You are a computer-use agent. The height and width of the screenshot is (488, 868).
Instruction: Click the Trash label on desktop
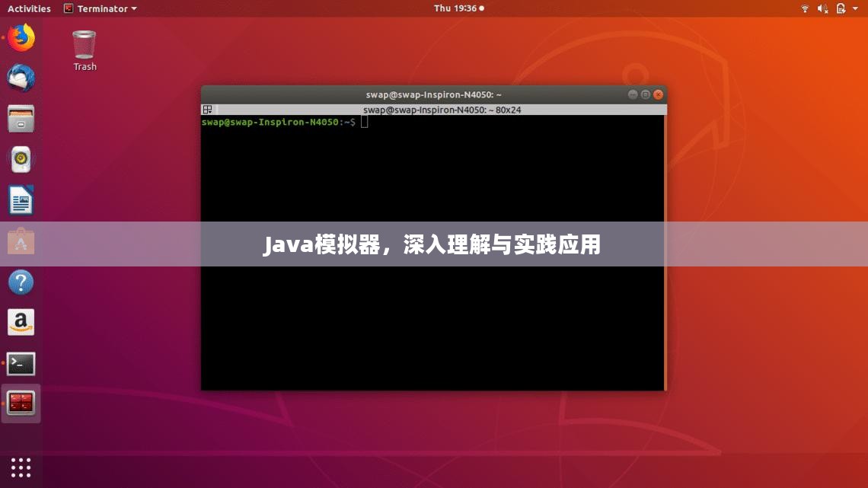click(85, 66)
